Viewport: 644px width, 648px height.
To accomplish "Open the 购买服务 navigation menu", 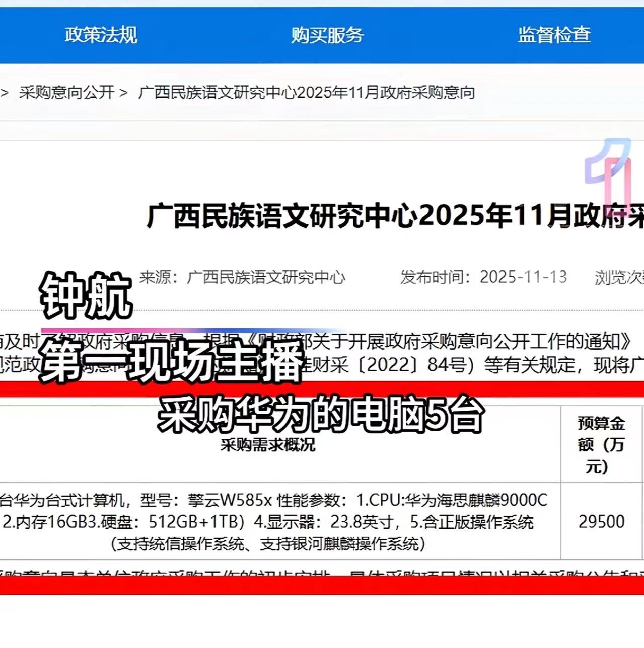I will tap(327, 35).
